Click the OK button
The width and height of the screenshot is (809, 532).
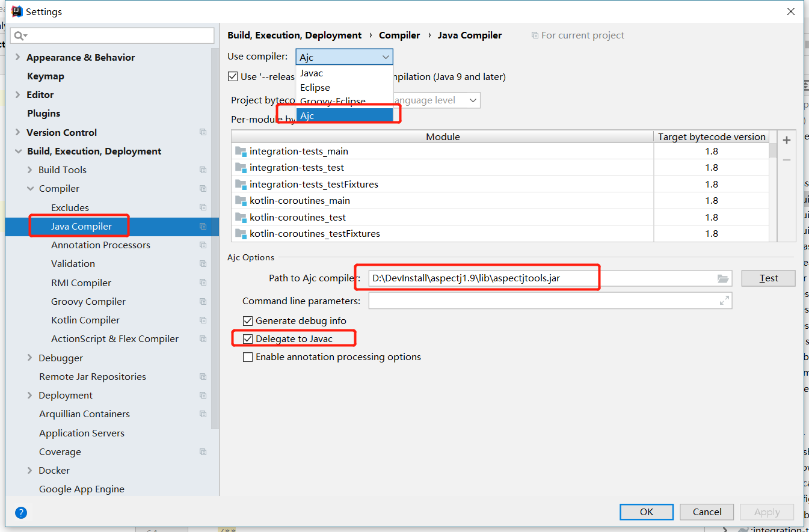647,512
